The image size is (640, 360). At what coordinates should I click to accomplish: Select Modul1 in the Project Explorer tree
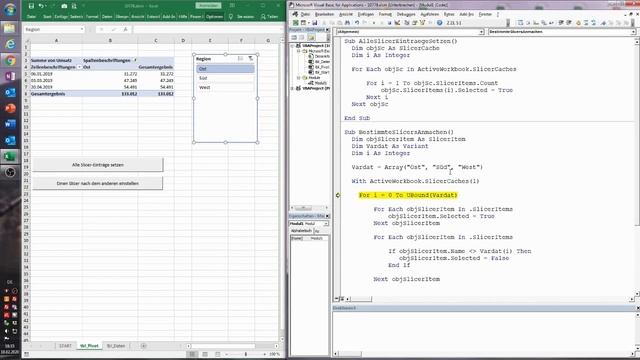click(x=320, y=83)
